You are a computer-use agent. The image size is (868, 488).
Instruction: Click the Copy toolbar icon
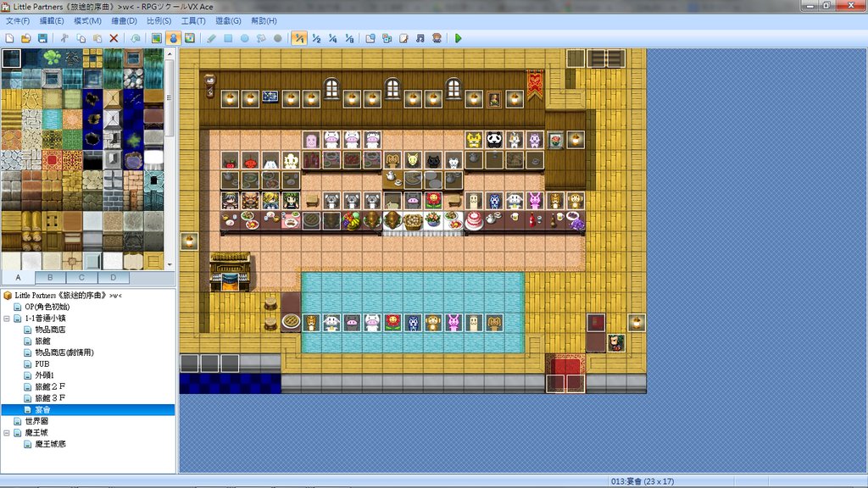(x=81, y=38)
